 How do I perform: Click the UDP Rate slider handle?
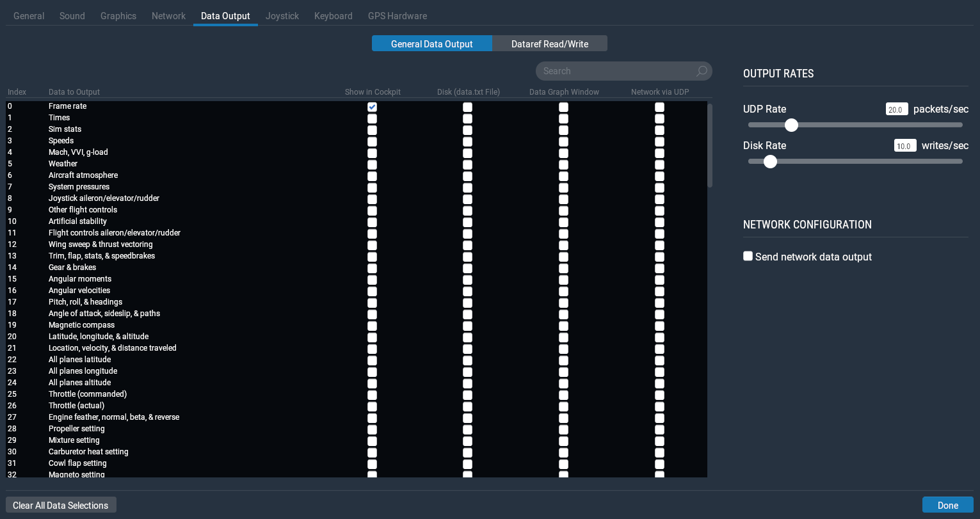[x=791, y=125]
